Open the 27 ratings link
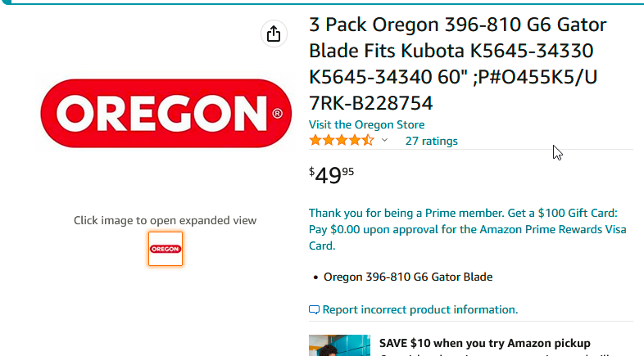Viewport: 644px width, 356px height. click(431, 141)
